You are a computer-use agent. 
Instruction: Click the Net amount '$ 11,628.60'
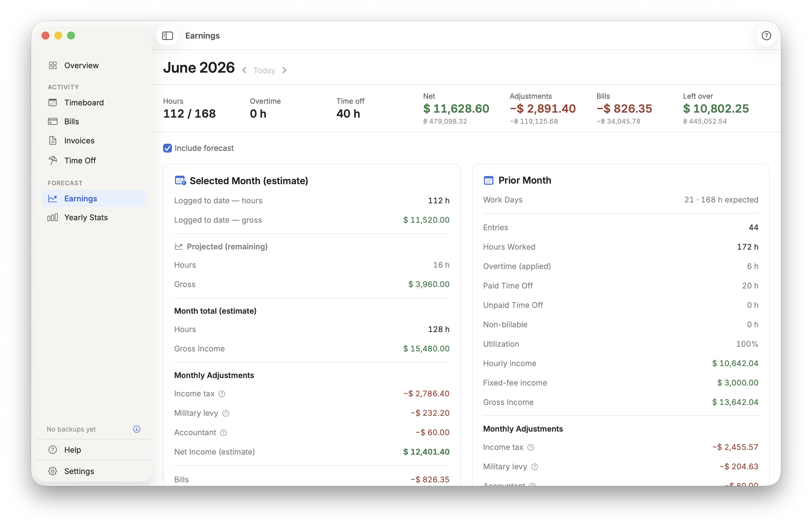[x=456, y=108]
